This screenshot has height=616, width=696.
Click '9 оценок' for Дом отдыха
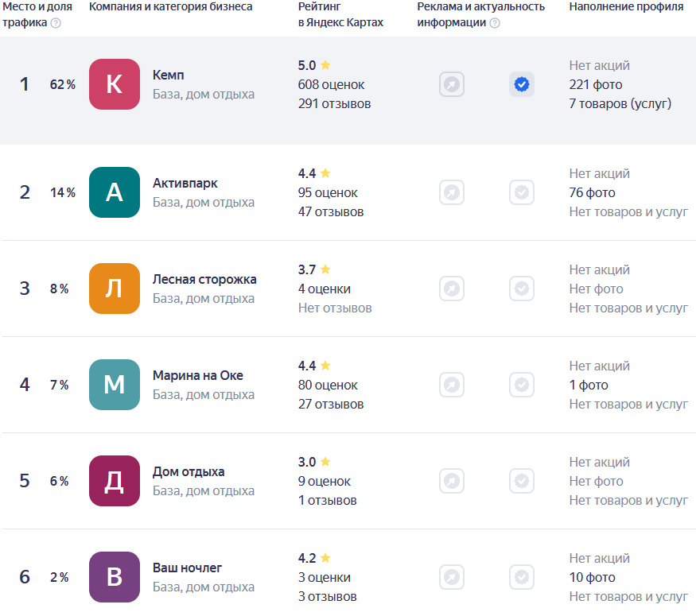pyautogui.click(x=324, y=481)
